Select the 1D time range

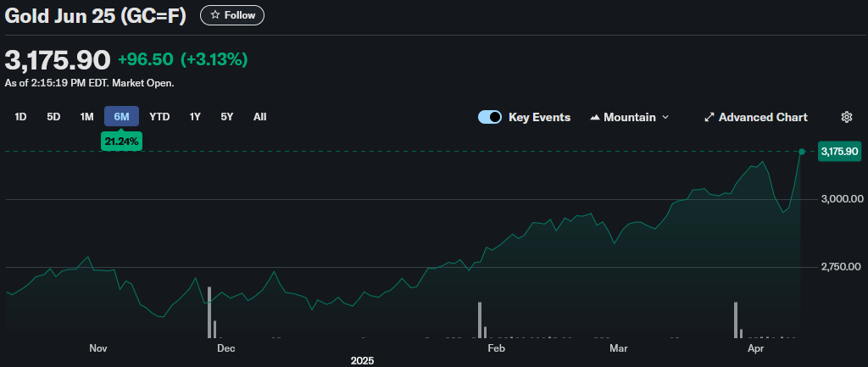pyautogui.click(x=21, y=117)
